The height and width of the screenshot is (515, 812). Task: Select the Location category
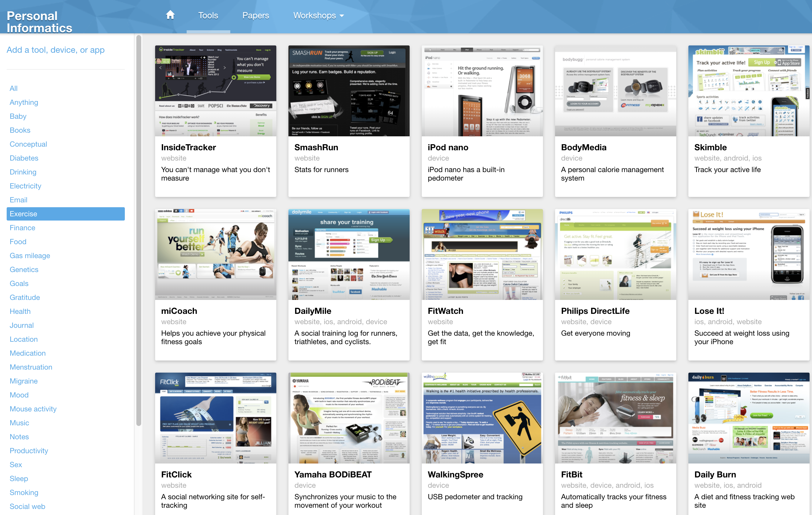pos(24,339)
